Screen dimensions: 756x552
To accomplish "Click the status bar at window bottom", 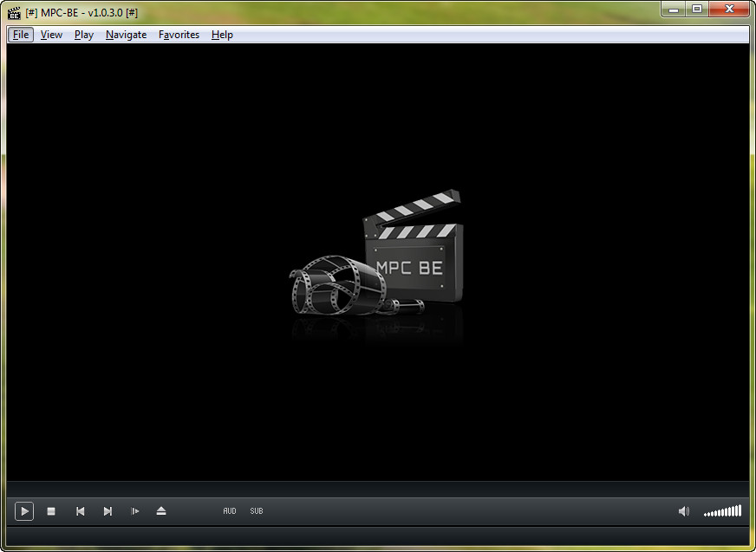I will (378, 536).
